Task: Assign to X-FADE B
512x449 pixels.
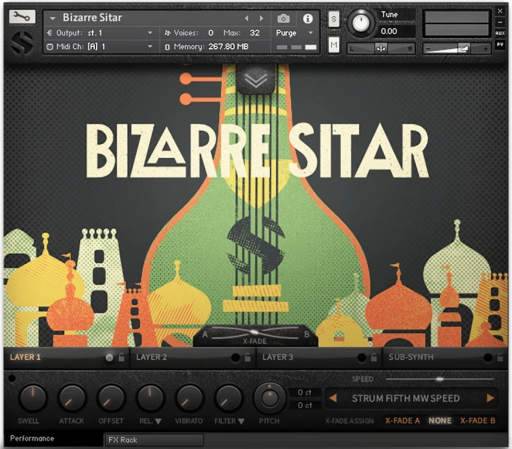Action: (x=478, y=421)
